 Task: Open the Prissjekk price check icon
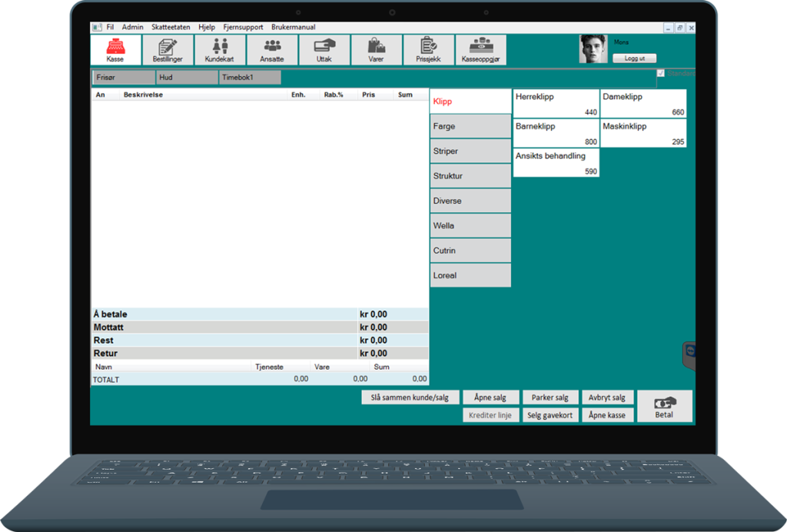click(429, 50)
